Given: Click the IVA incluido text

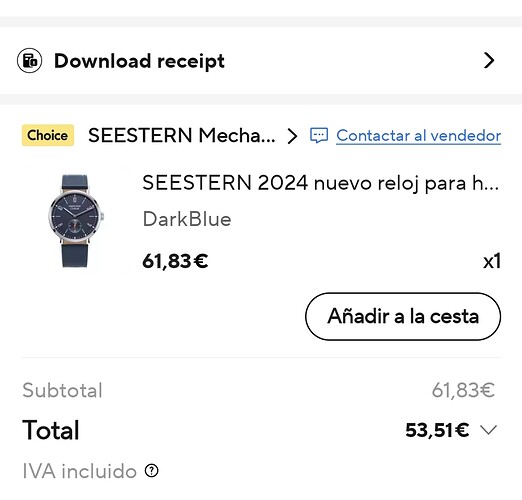Looking at the screenshot, I should click(x=79, y=471).
